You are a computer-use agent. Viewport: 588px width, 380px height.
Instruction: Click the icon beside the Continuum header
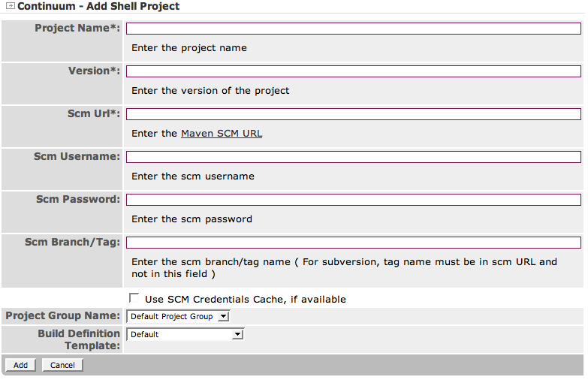pos(10,6)
